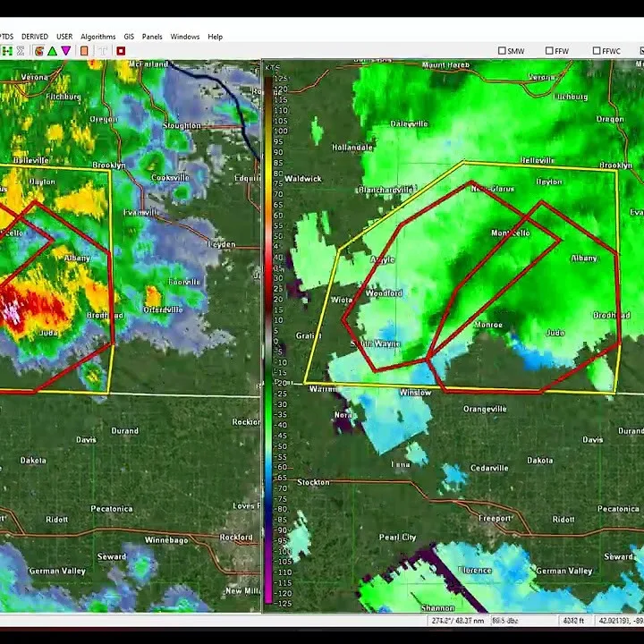Click the green upward triangle icon
644x644 pixels.
(53, 51)
